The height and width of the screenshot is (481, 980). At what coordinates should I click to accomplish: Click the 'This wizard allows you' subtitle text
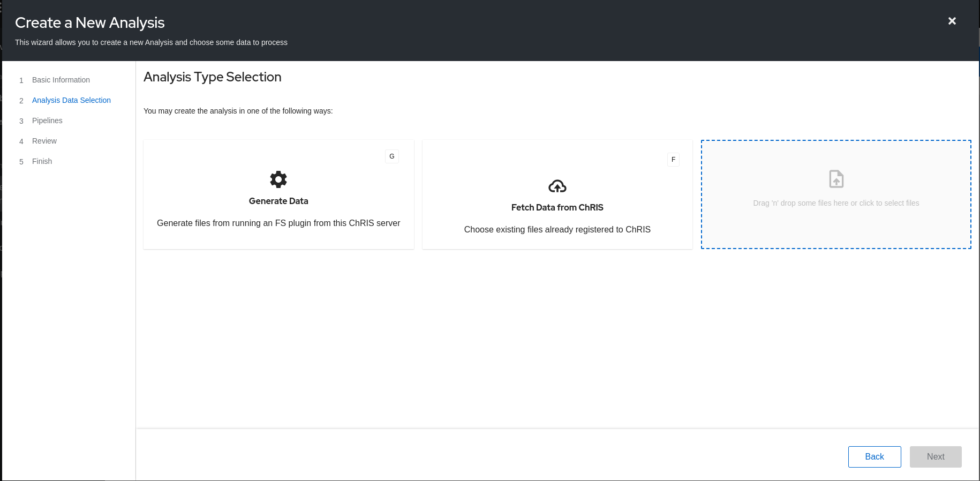pyautogui.click(x=151, y=42)
